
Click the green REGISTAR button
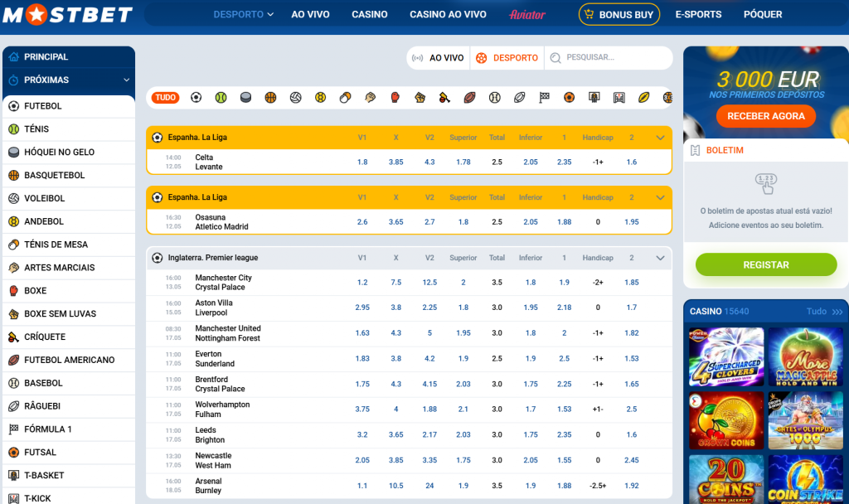coord(765,264)
